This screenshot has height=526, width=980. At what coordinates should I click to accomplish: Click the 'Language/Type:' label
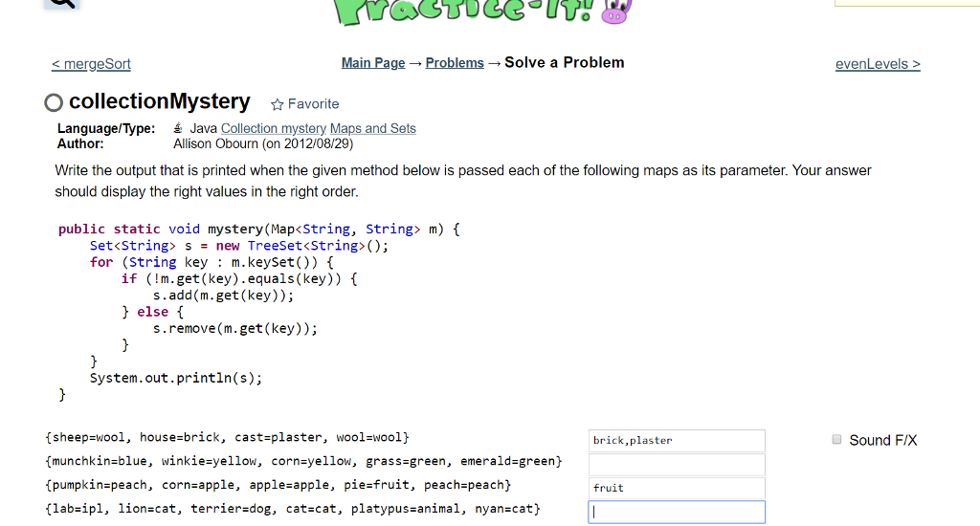click(106, 128)
